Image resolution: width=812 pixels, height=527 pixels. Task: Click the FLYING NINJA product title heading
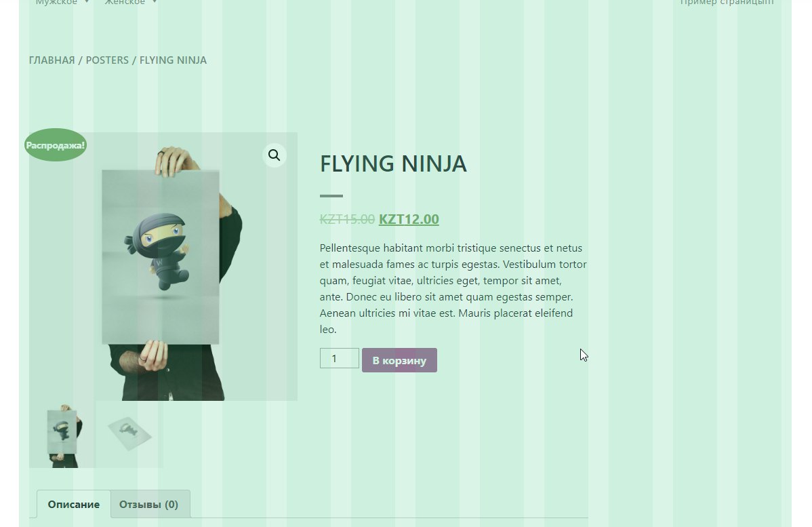pos(393,163)
